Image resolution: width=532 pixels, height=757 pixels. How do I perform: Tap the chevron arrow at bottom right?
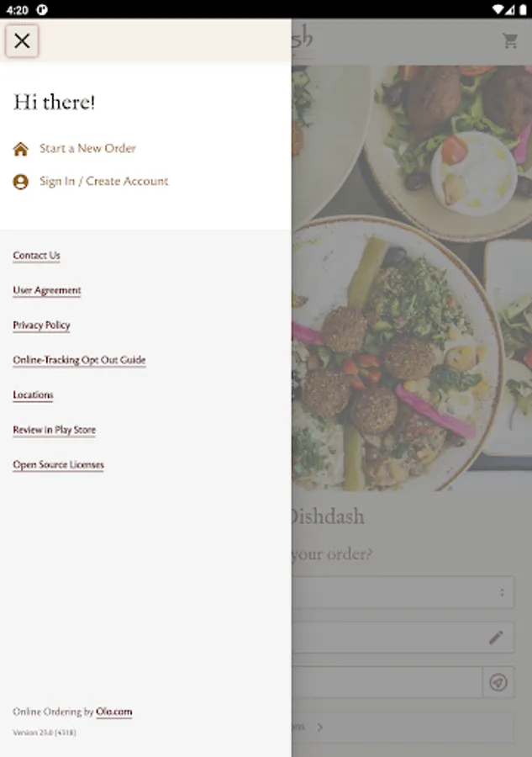click(319, 727)
